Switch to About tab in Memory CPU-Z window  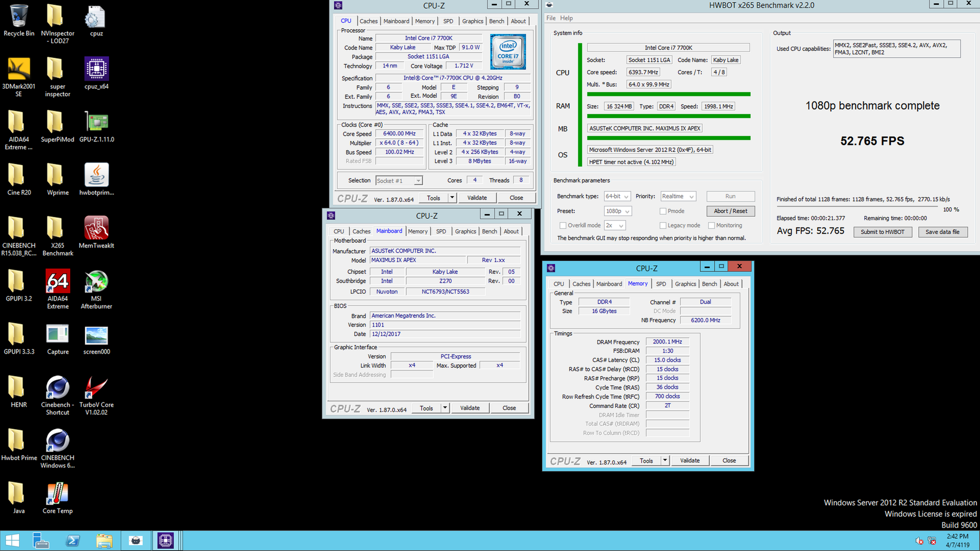pos(731,284)
